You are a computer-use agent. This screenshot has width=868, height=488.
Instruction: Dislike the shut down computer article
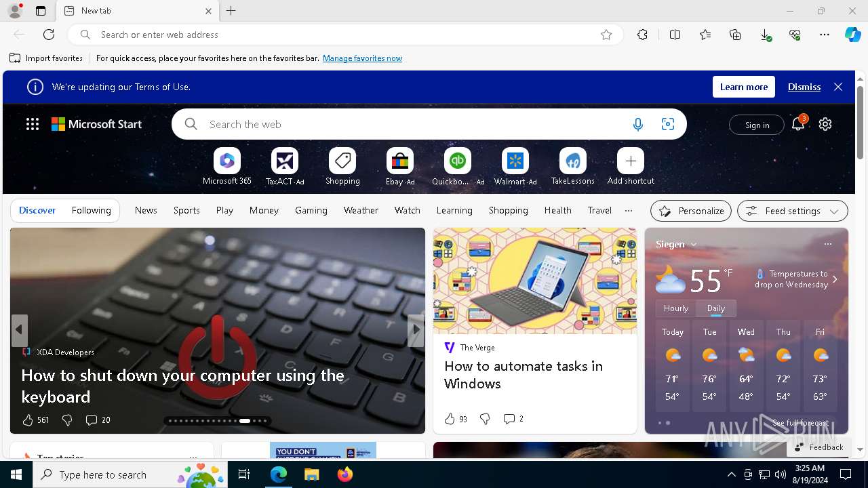point(67,420)
